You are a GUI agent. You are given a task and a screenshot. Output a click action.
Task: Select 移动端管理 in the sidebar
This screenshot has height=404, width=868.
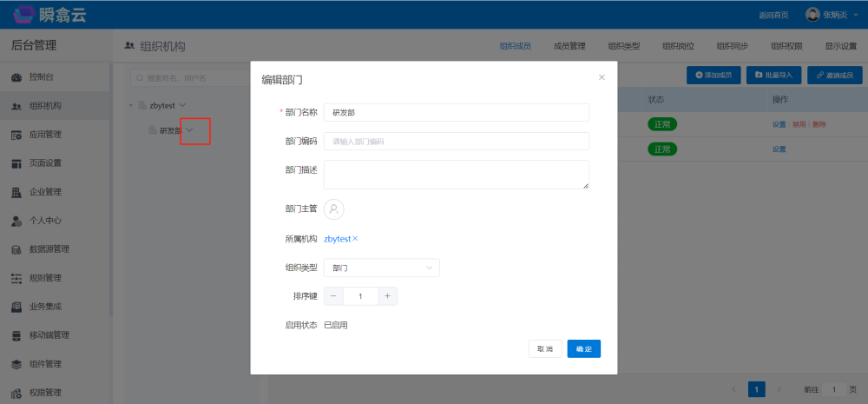[49, 334]
